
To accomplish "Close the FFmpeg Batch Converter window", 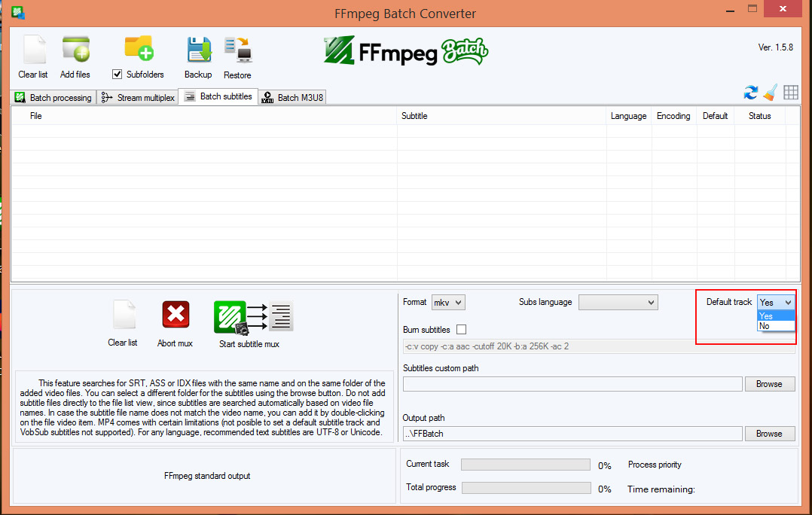I will tap(783, 9).
